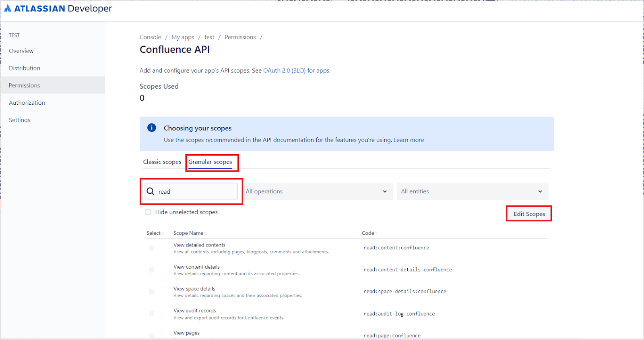This screenshot has width=644, height=340.
Task: Click read:audit-log:confluence code text
Action: click(x=399, y=313)
